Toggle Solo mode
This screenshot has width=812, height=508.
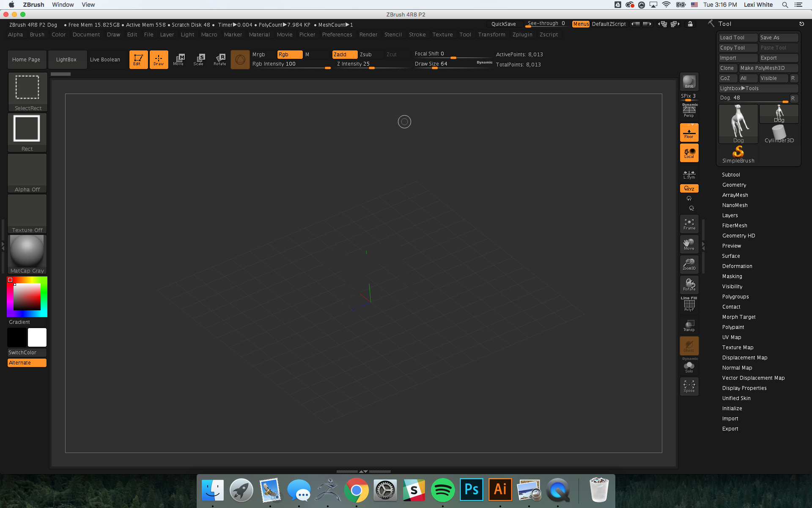pyautogui.click(x=689, y=366)
